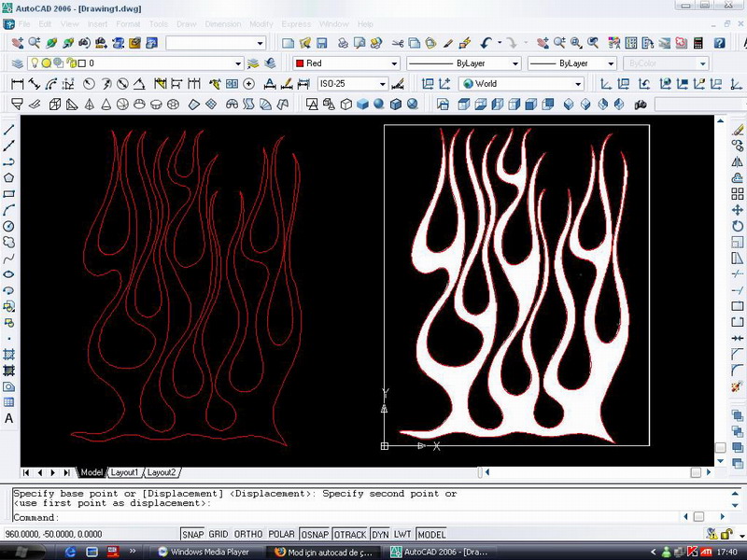Screen dimensions: 747x560
Task: Open the File menu
Action: tap(24, 24)
